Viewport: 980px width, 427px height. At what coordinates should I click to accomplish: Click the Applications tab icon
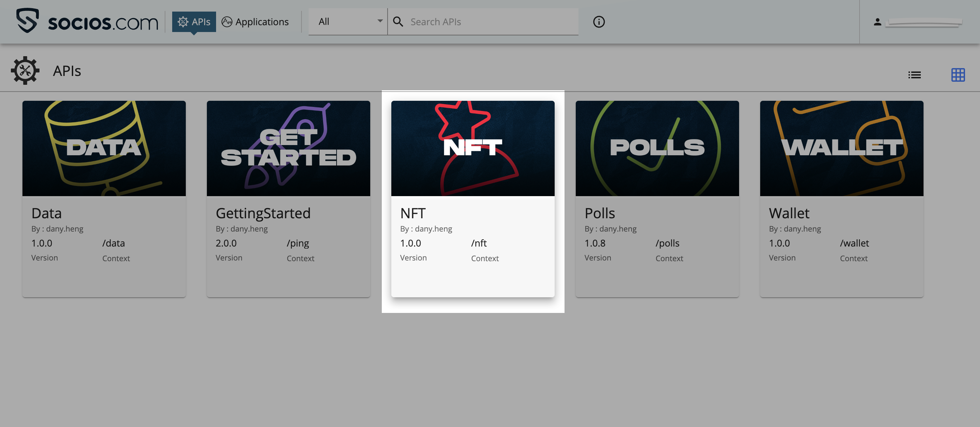click(227, 22)
